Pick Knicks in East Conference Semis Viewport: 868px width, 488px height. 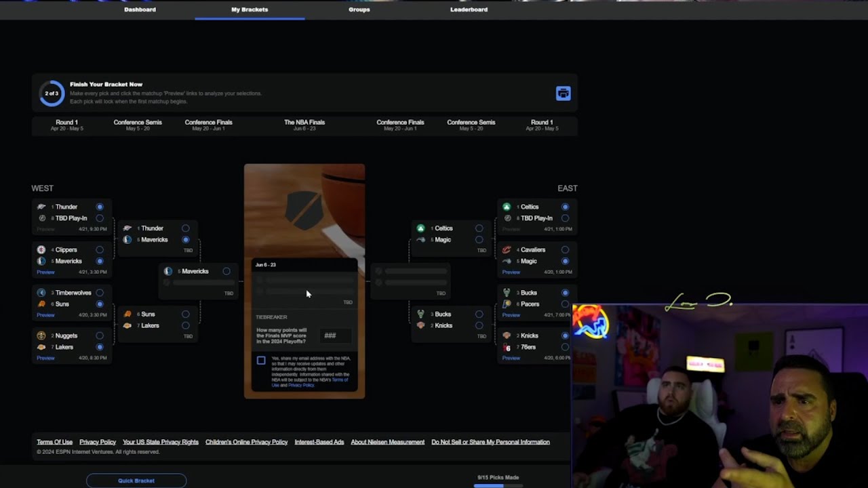pos(479,325)
